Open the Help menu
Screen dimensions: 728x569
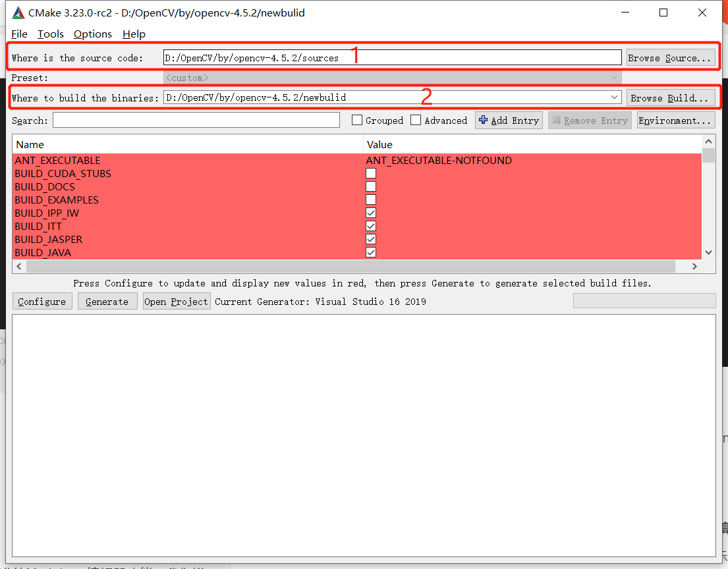[x=134, y=34]
